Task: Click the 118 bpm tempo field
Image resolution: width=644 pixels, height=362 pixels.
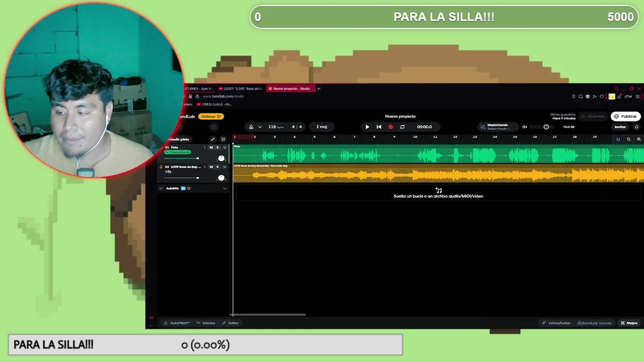Action: click(x=276, y=127)
